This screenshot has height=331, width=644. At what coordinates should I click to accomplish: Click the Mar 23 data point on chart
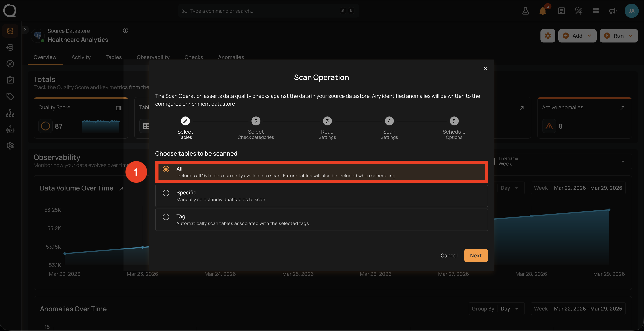[x=143, y=247]
